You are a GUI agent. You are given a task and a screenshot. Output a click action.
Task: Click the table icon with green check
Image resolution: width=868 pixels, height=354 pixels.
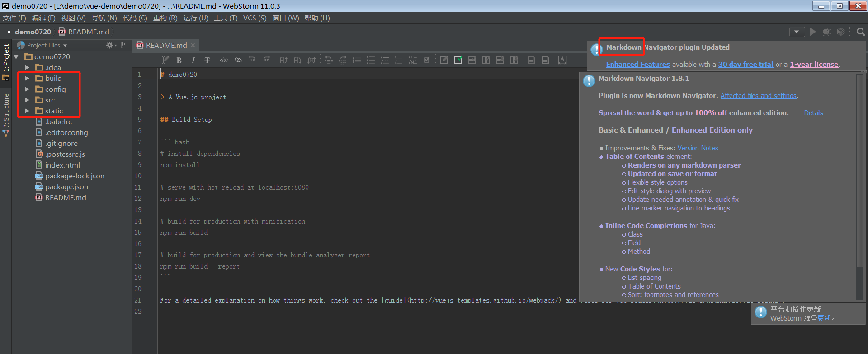click(x=458, y=60)
